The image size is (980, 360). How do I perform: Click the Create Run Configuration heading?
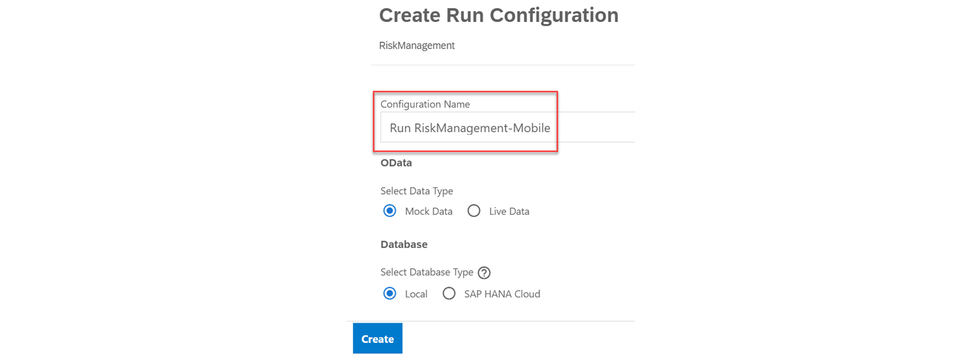499,15
